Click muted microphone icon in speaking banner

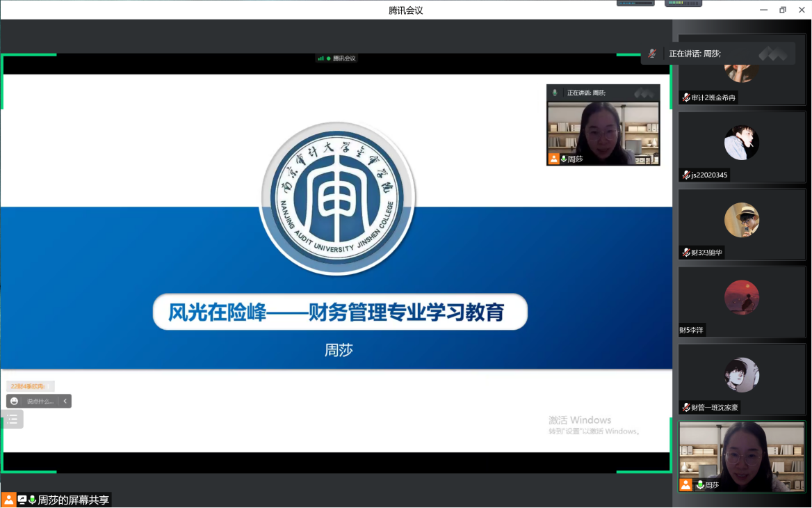[652, 54]
